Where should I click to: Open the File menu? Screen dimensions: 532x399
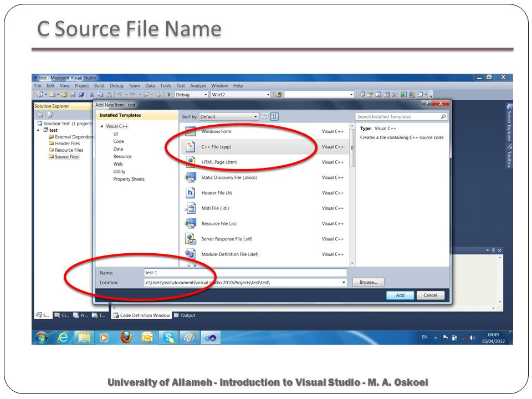tap(38, 86)
